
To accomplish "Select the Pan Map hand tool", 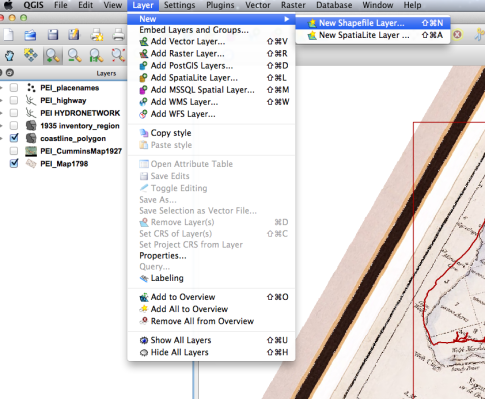I will pyautogui.click(x=10, y=55).
